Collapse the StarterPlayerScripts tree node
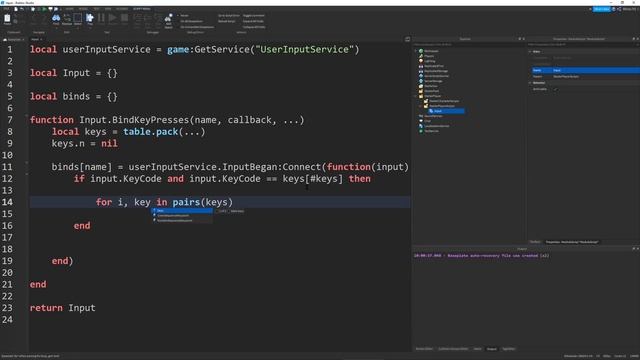 pos(421,106)
